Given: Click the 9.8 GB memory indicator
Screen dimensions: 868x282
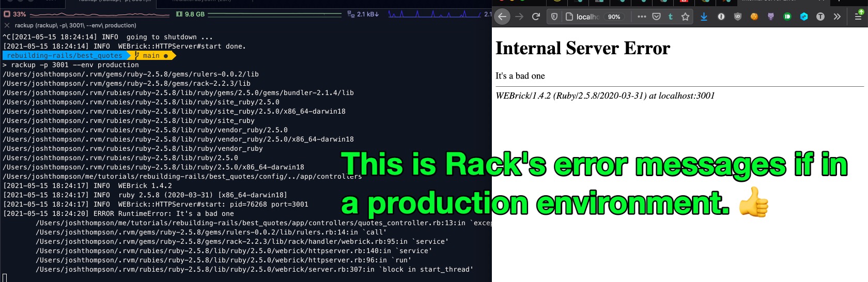Looking at the screenshot, I should point(190,14).
